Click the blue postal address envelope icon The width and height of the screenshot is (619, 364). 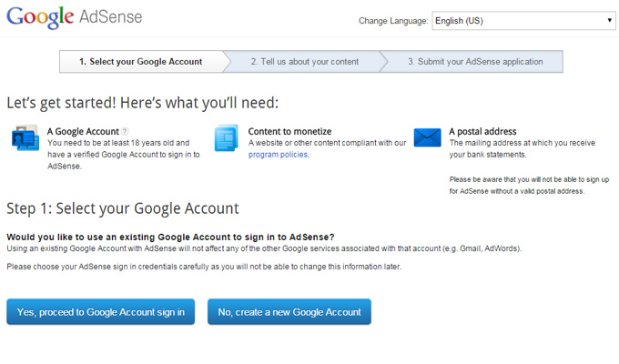pos(428,137)
